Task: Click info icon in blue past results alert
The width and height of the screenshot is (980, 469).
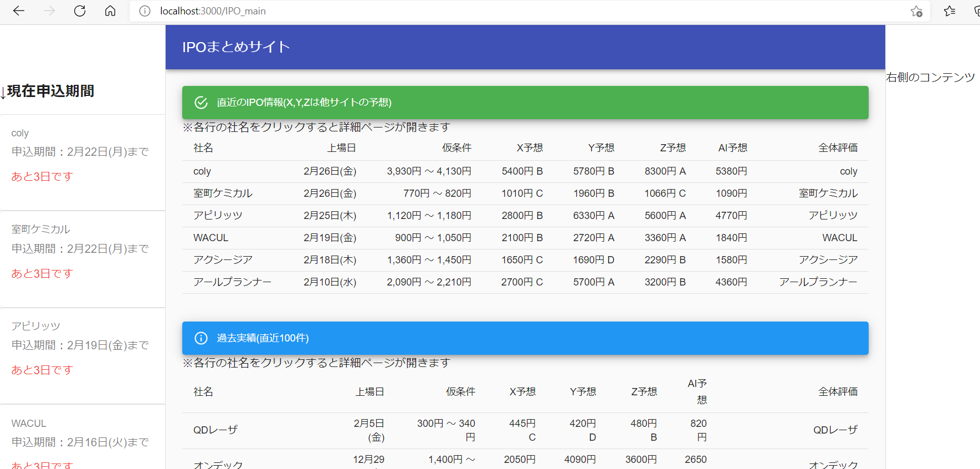Action: click(201, 338)
